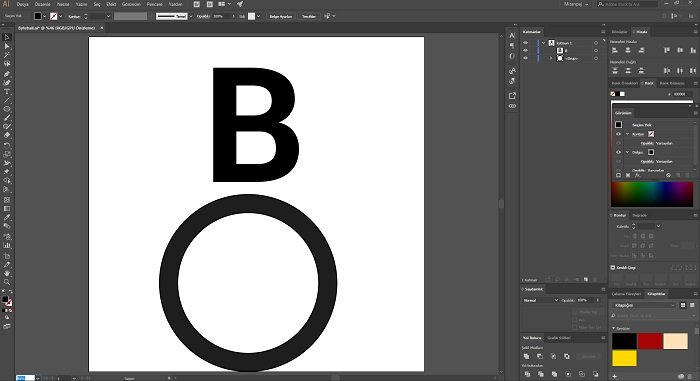Click the Minus Front shape mode icon
This screenshot has width=700, height=381.
pyautogui.click(x=540, y=356)
